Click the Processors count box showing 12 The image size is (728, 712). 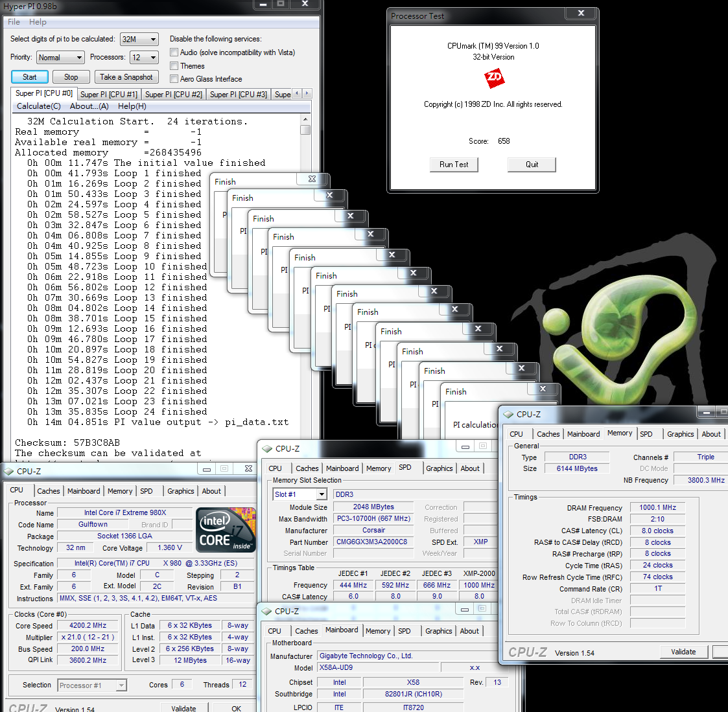[144, 58]
